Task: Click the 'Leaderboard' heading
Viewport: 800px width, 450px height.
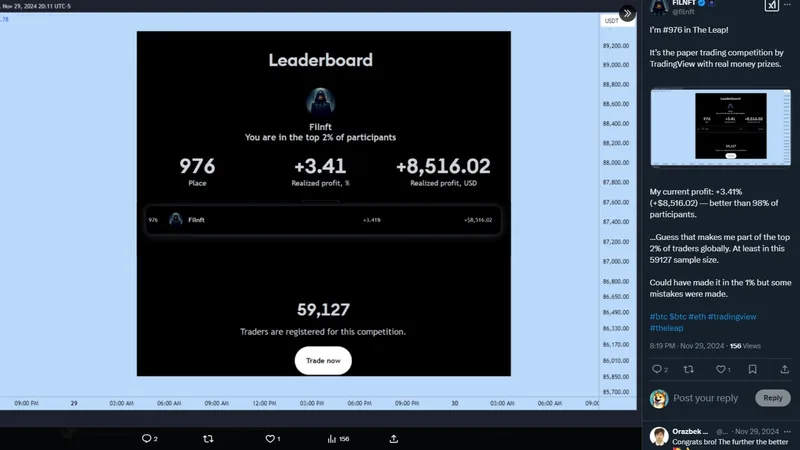Action: 320,60
